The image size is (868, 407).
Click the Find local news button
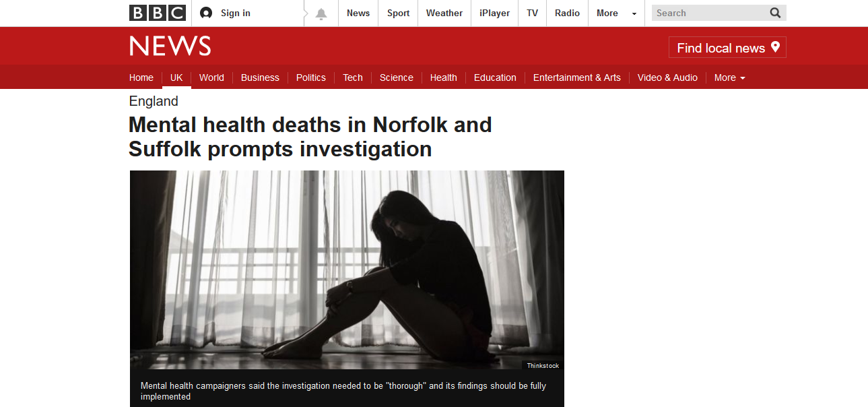click(x=727, y=47)
